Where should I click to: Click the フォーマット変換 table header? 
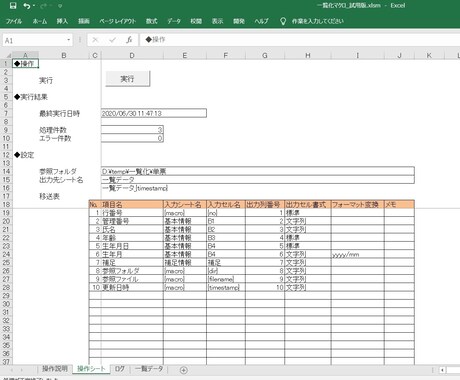click(357, 204)
